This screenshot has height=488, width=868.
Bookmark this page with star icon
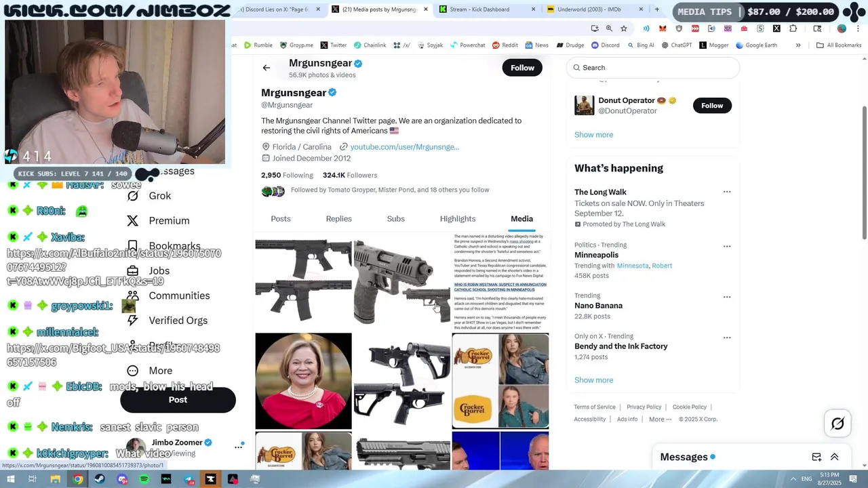pyautogui.click(x=624, y=28)
